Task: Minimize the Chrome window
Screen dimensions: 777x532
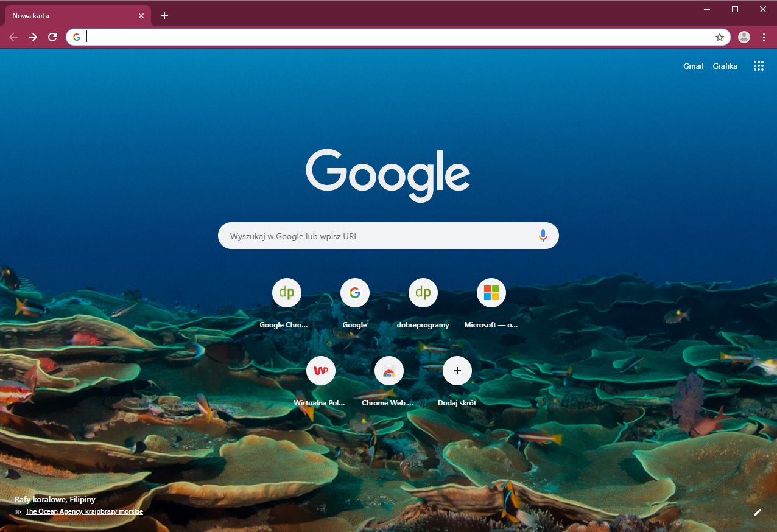Action: 707,9
